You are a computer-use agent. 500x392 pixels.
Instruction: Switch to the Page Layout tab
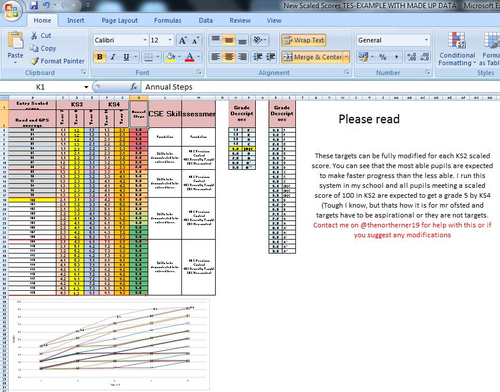tap(119, 21)
